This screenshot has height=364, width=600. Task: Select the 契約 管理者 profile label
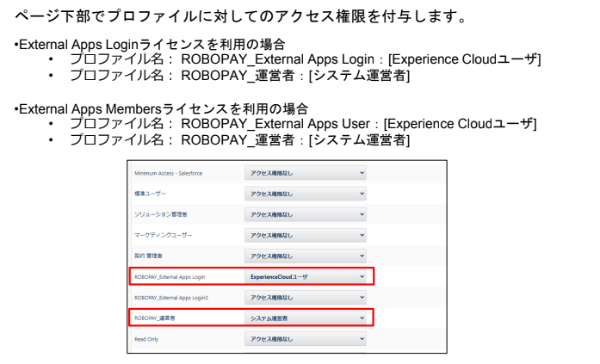coord(148,256)
